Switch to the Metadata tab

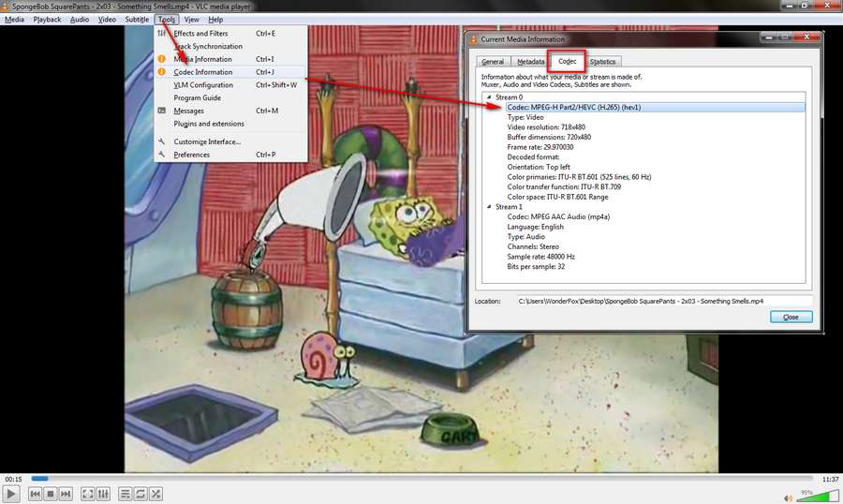pyautogui.click(x=531, y=62)
